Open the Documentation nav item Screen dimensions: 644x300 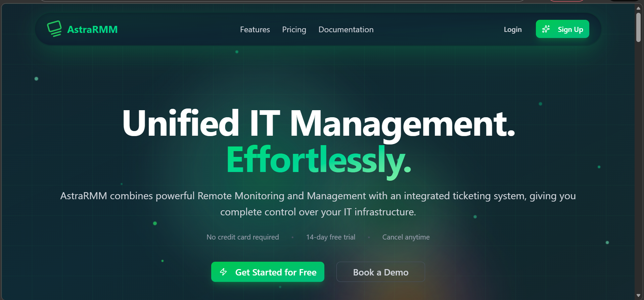click(346, 30)
